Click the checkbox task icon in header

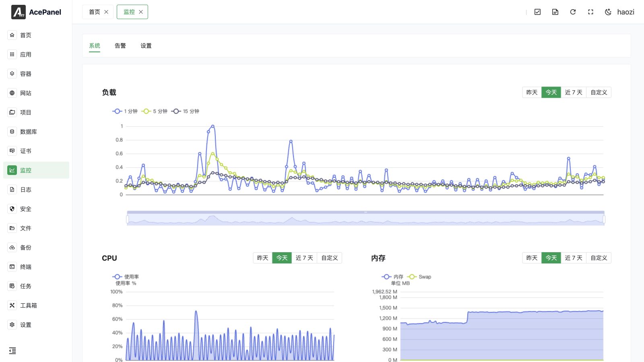pyautogui.click(x=537, y=12)
